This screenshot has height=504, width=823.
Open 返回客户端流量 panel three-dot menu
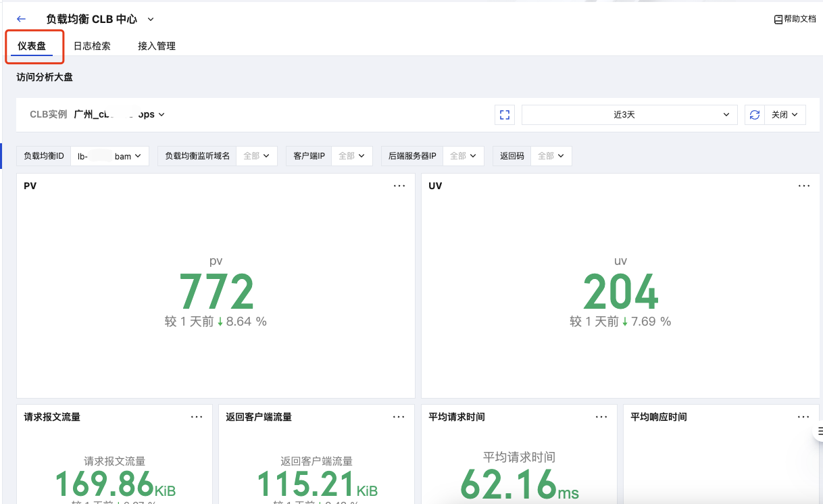click(399, 417)
